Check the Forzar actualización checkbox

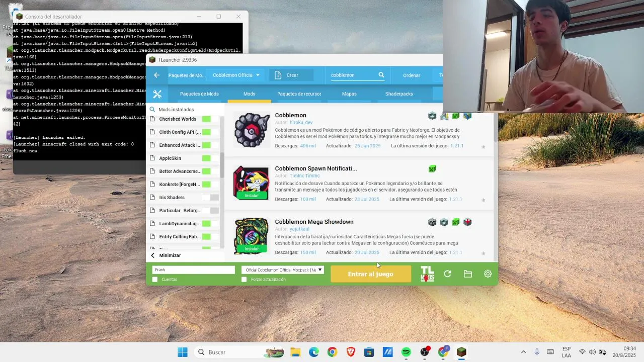pyautogui.click(x=244, y=280)
